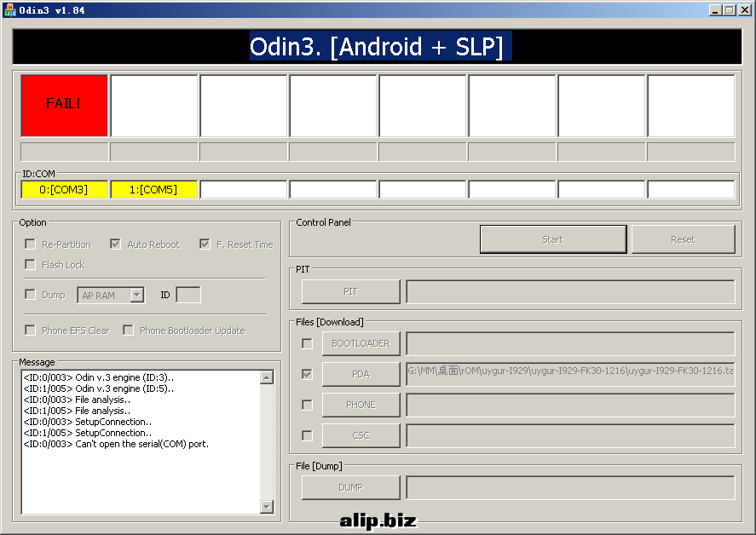Screen dimensions: 756x535
Task: Click the "Odin3. [Android + SLP]" banner text
Action: pyautogui.click(x=377, y=47)
